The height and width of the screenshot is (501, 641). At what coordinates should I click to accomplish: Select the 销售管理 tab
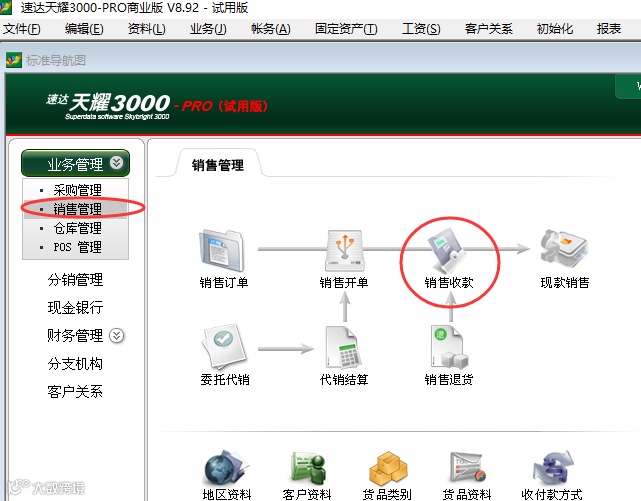click(218, 165)
